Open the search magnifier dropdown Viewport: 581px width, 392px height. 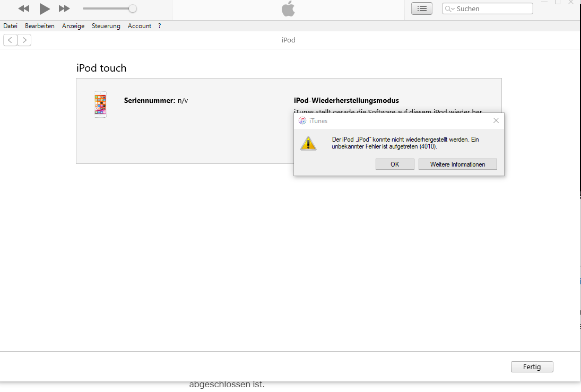[449, 9]
